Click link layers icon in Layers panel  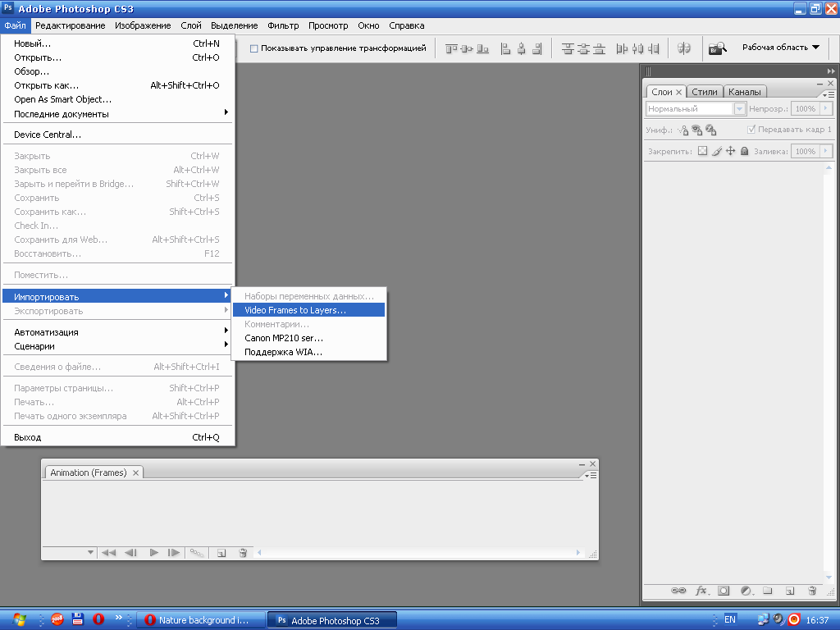click(678, 591)
